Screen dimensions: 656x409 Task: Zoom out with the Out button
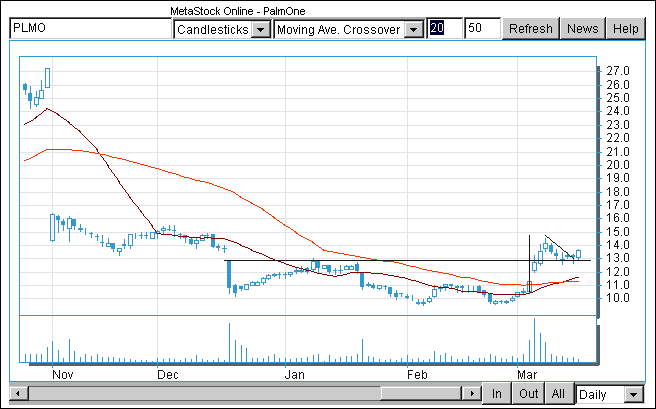(528, 394)
